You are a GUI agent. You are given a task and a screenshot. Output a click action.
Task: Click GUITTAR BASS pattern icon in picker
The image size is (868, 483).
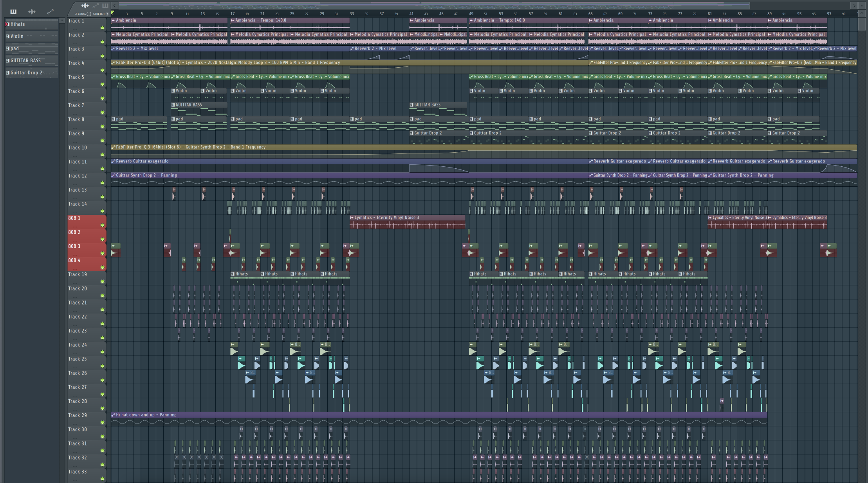tap(7, 61)
